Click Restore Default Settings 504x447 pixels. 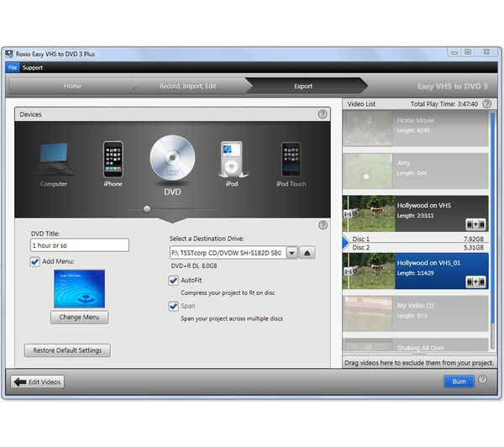67,350
